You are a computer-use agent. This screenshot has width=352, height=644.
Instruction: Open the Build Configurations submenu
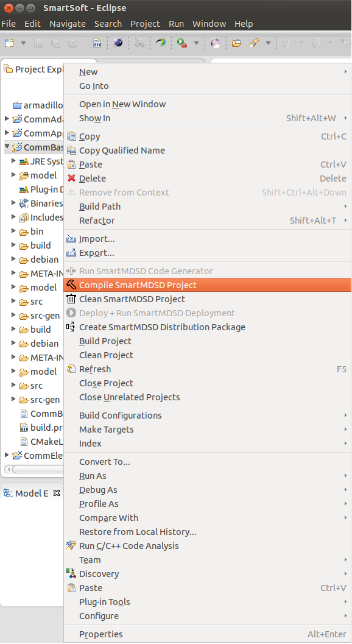[x=208, y=416]
